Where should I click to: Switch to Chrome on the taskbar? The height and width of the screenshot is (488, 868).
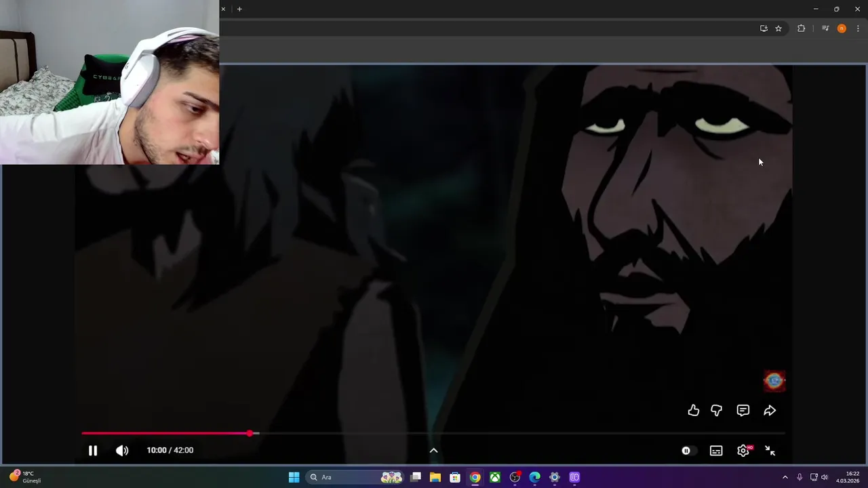tap(475, 477)
